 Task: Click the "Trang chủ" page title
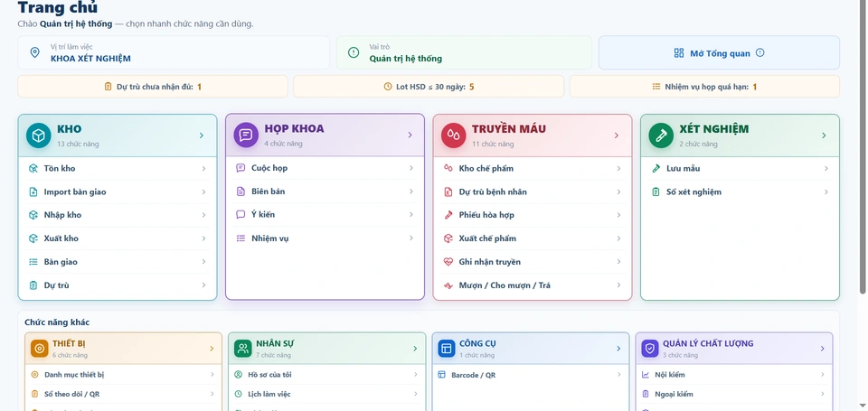58,8
